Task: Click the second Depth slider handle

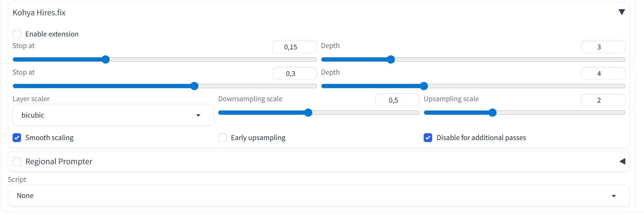Action: (x=424, y=86)
